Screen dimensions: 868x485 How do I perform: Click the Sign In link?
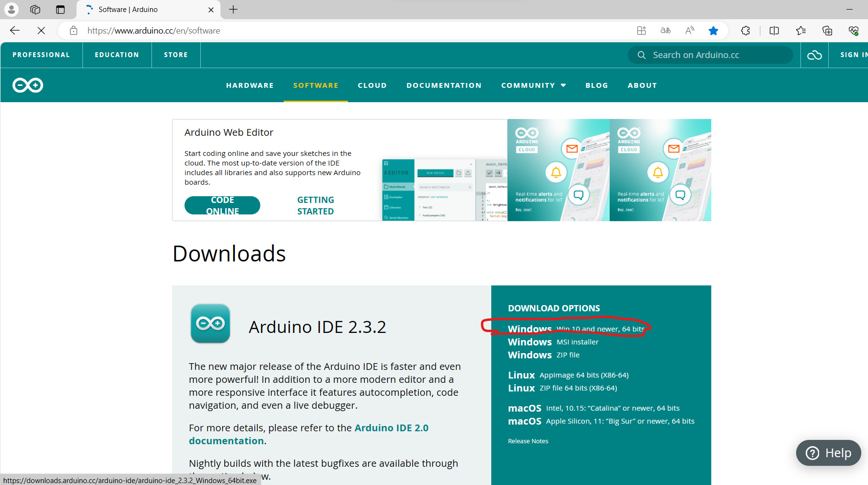coord(853,55)
